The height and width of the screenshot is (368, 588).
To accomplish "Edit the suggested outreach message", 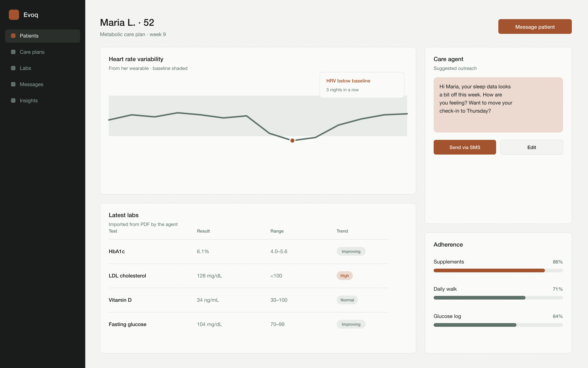I will click(x=532, y=147).
